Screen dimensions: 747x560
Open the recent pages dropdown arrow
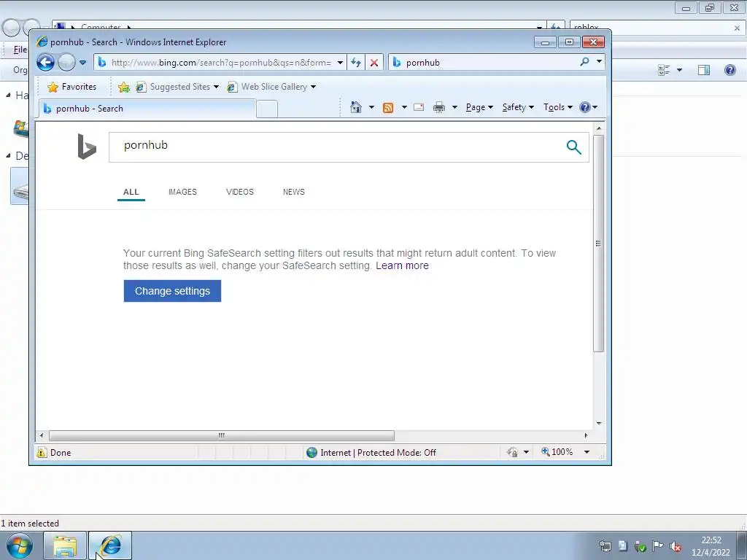coord(83,63)
